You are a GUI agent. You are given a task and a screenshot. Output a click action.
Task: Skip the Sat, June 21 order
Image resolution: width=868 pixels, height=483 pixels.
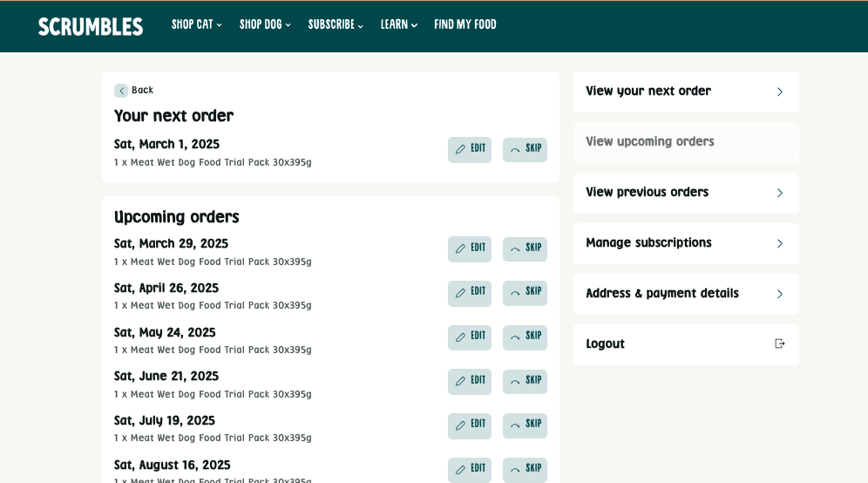(x=525, y=381)
